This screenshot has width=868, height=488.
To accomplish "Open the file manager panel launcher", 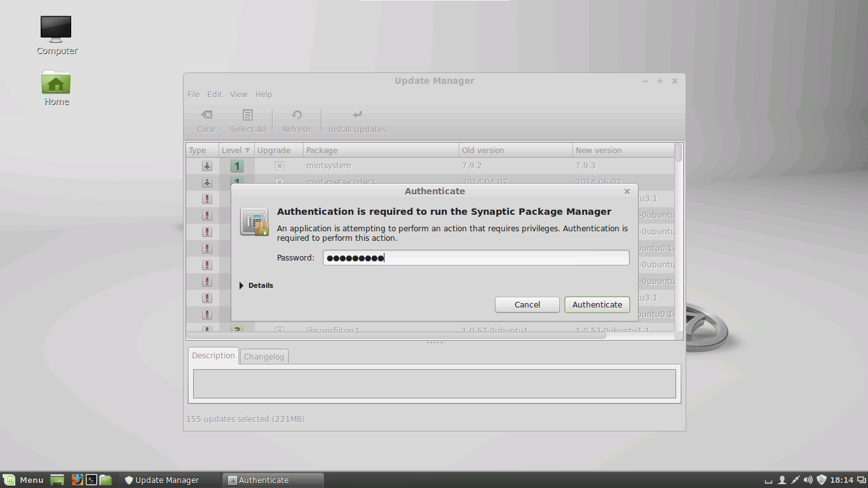I will [105, 480].
